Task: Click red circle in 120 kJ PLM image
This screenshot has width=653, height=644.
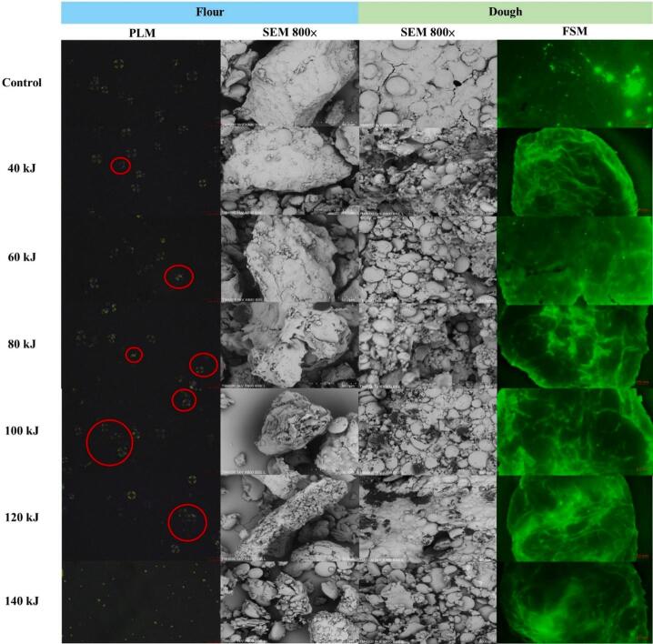Action: tap(187, 522)
